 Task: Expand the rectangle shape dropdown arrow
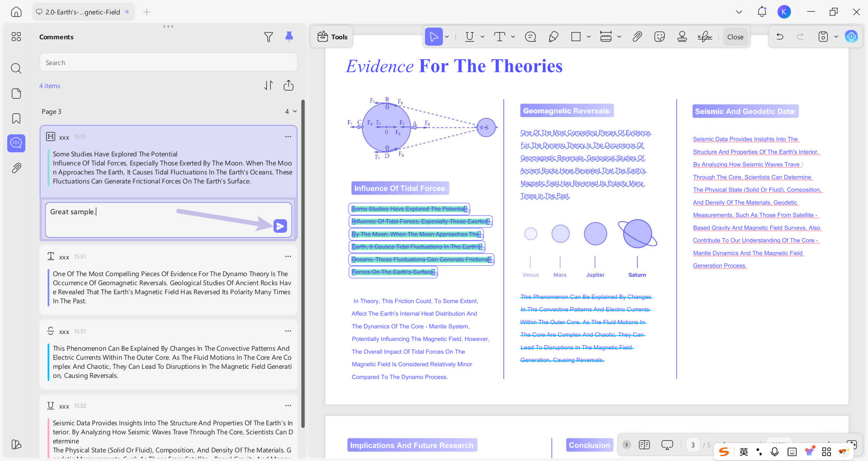(x=589, y=37)
